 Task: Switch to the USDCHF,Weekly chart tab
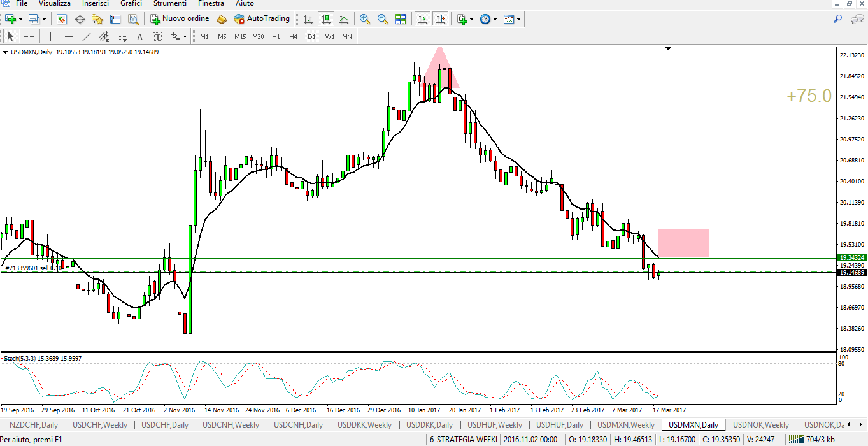(x=100, y=425)
